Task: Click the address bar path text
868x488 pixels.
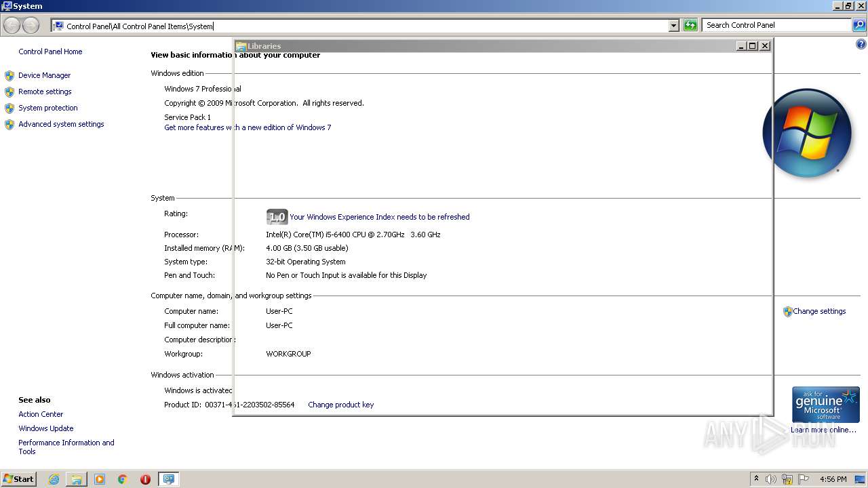Action: pyautogui.click(x=140, y=26)
